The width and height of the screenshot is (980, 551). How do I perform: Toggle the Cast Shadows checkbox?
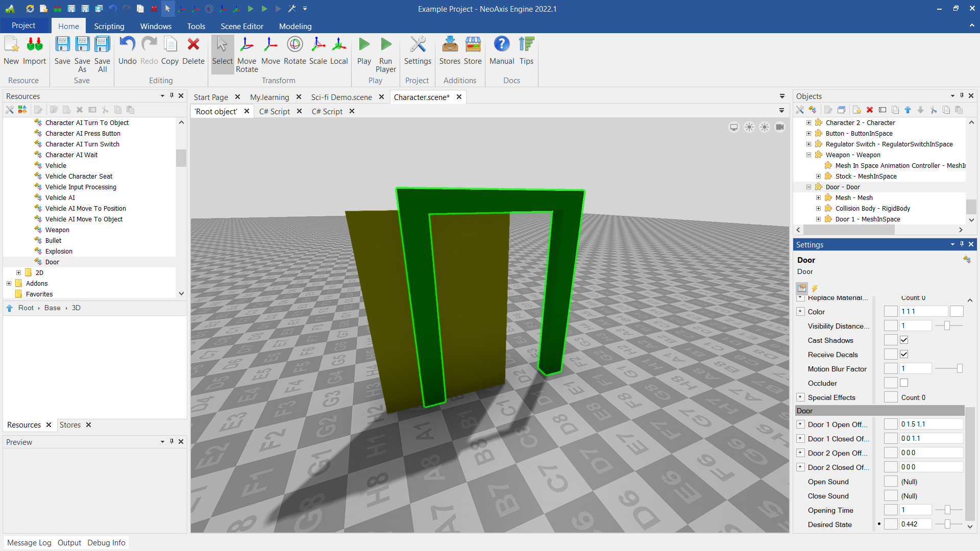pyautogui.click(x=904, y=340)
